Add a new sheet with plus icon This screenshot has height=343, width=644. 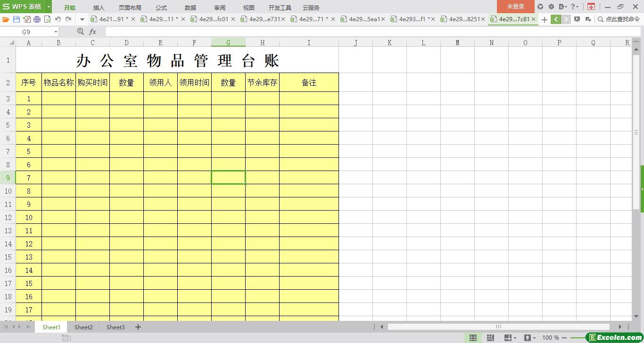[x=138, y=327]
